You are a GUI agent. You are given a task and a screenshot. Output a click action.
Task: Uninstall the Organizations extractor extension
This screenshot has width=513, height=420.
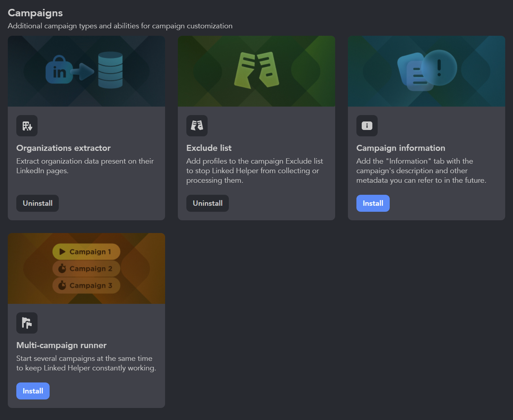pyautogui.click(x=37, y=203)
